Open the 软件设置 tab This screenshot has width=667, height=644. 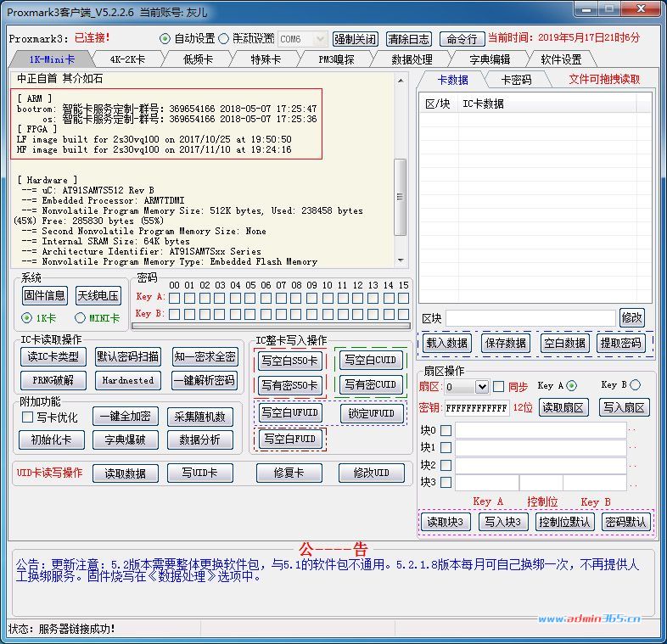(561, 59)
